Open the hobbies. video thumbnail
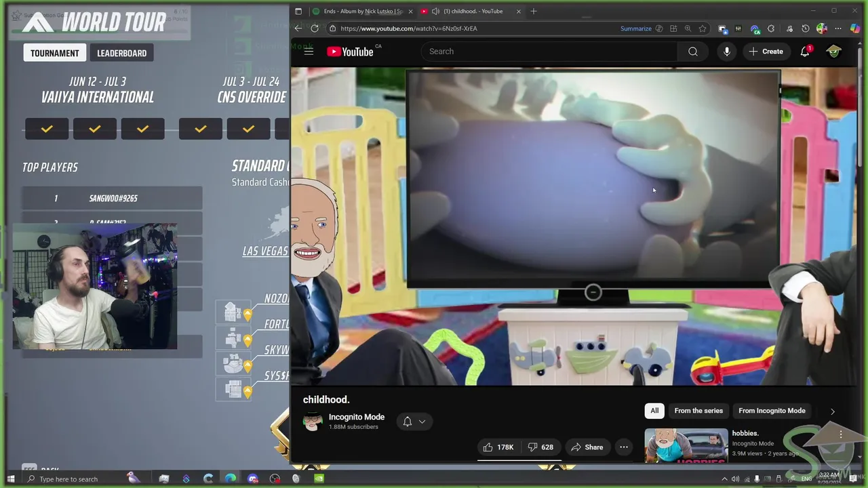The image size is (868, 488). (x=686, y=445)
